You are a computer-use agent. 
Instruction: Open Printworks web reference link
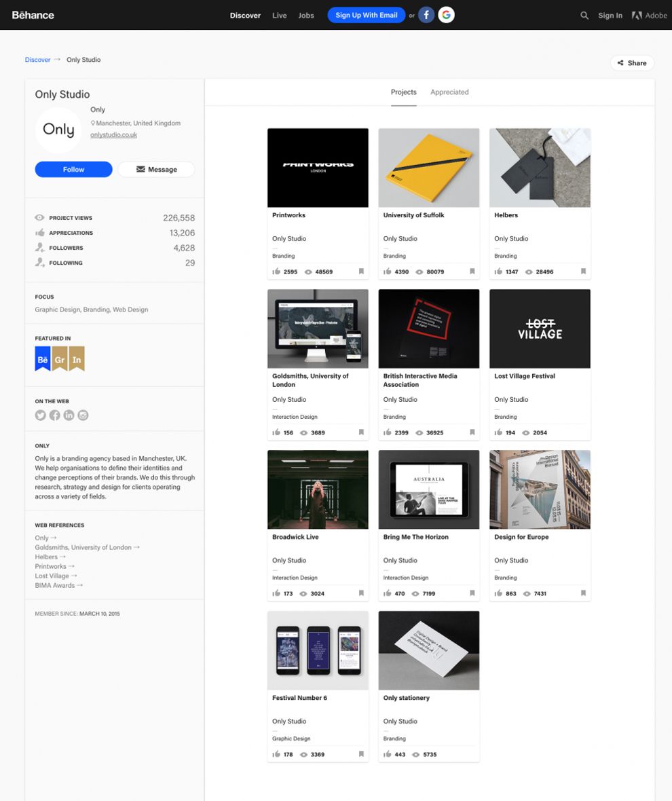pos(54,566)
